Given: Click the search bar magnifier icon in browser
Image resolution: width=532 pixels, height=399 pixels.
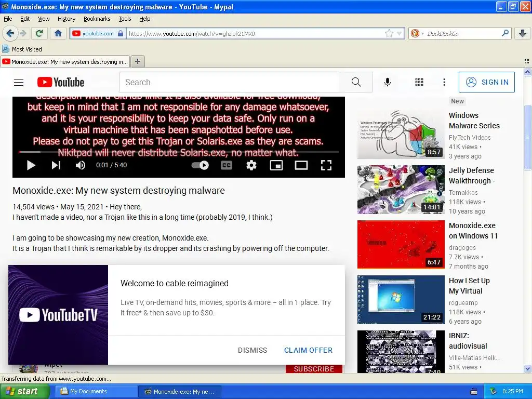Looking at the screenshot, I should (505, 33).
